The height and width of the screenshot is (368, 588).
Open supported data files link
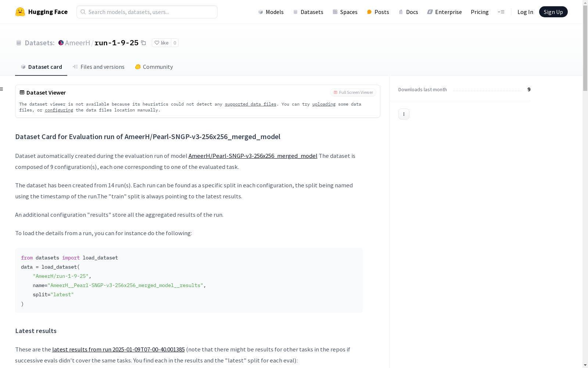click(x=251, y=104)
